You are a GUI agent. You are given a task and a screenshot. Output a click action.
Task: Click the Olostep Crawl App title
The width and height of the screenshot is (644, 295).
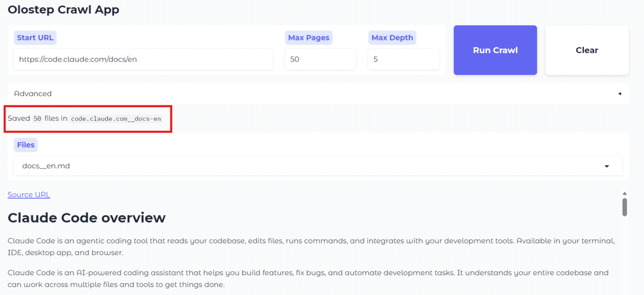tap(63, 10)
